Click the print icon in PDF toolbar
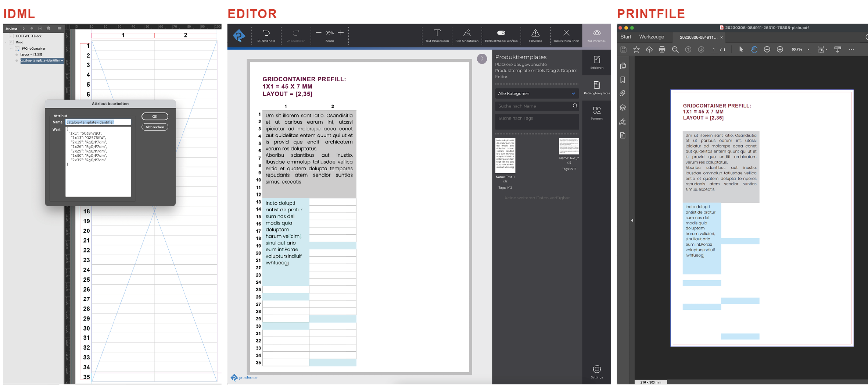The height and width of the screenshot is (391, 868). [x=662, y=50]
